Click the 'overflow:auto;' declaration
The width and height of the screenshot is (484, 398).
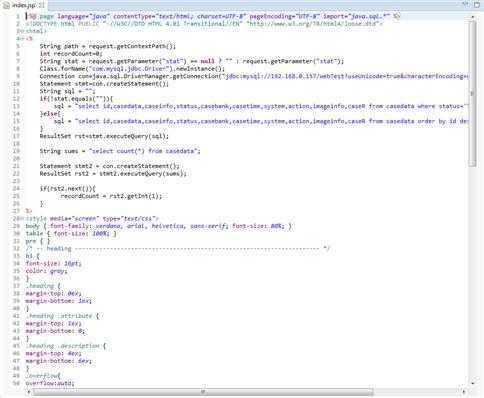click(x=50, y=384)
